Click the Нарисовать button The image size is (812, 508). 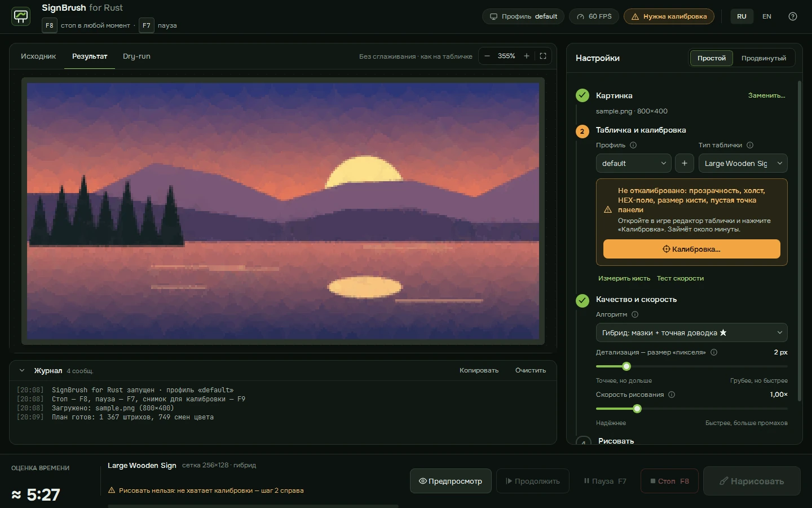752,481
